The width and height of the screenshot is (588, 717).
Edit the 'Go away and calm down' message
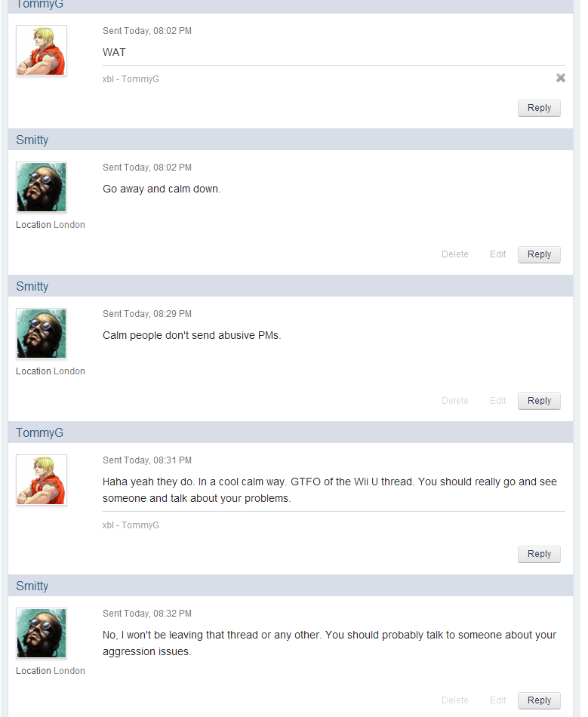[497, 254]
